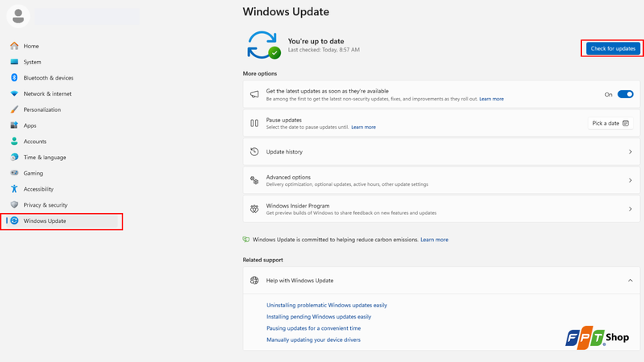Click Learn more under latest updates
The height and width of the screenshot is (362, 644).
tap(491, 99)
